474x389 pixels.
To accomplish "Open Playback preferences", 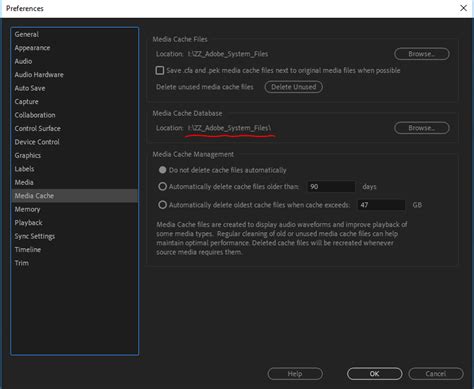I will [28, 223].
